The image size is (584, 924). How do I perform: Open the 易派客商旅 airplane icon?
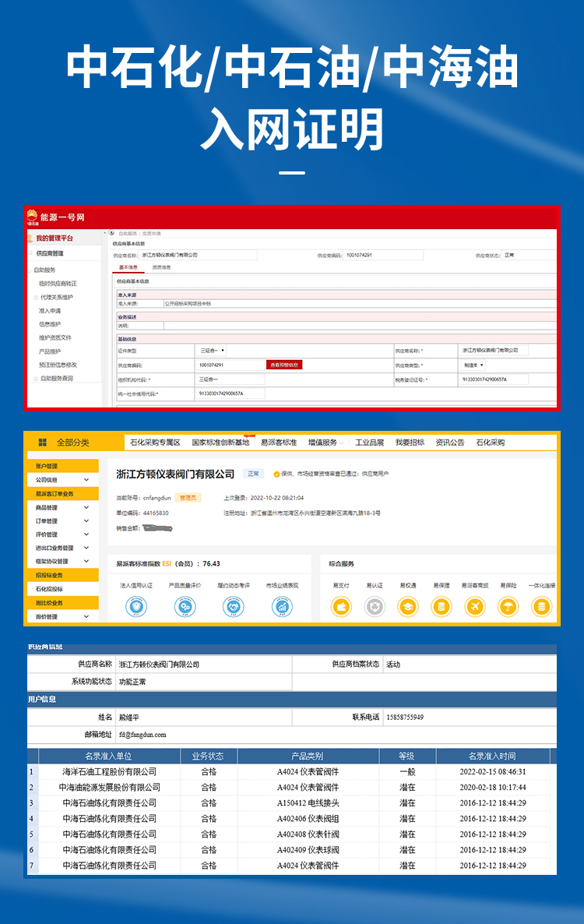click(x=475, y=606)
